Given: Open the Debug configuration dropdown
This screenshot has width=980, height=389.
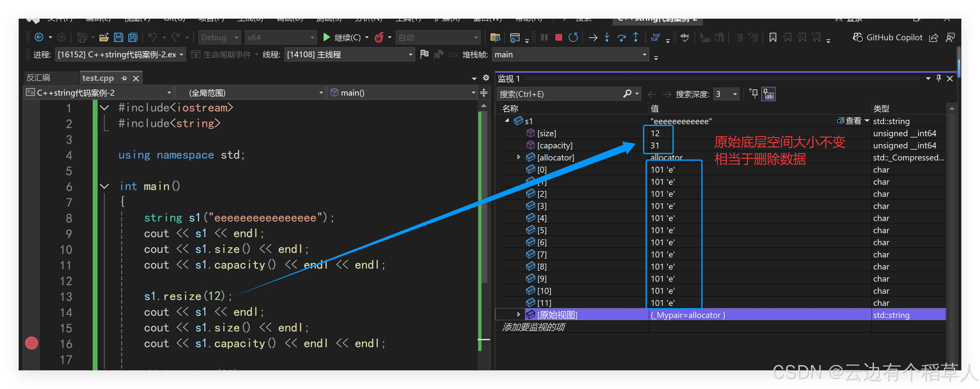Looking at the screenshot, I should (x=219, y=37).
